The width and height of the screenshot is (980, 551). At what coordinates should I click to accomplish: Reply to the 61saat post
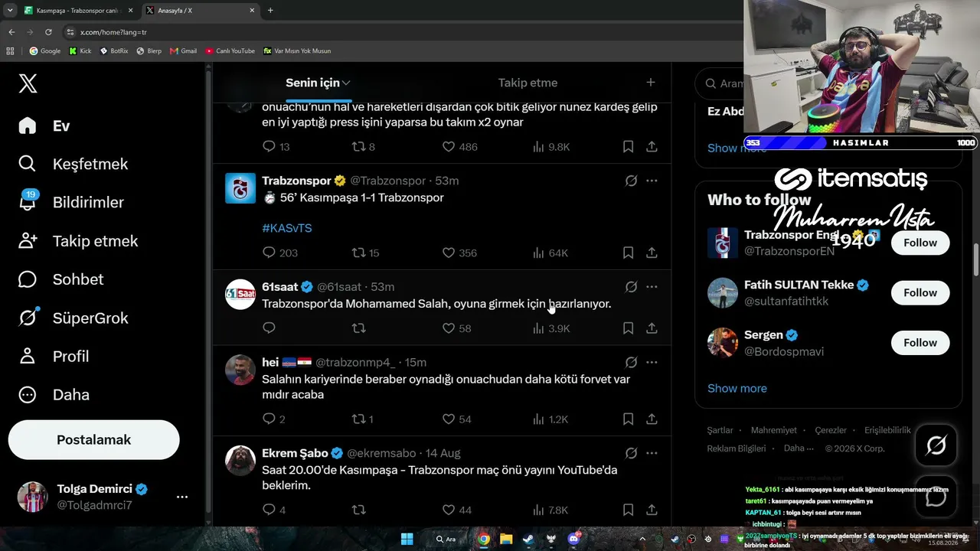point(269,328)
